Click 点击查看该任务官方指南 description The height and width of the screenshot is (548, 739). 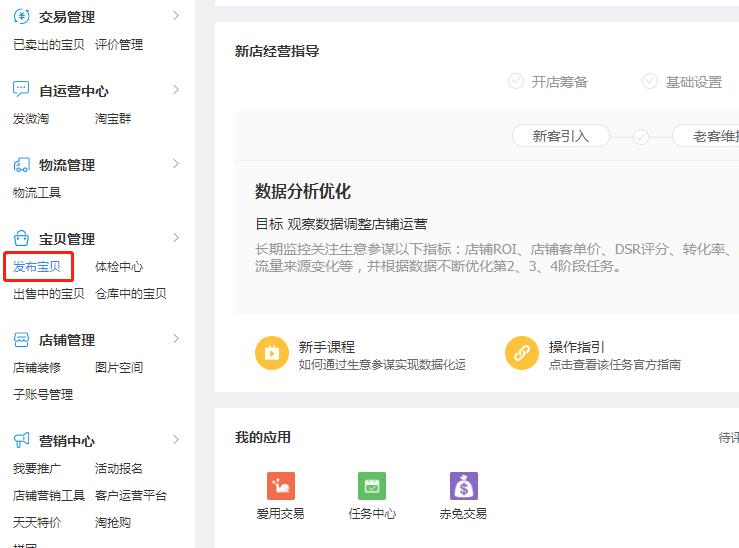[x=615, y=365]
